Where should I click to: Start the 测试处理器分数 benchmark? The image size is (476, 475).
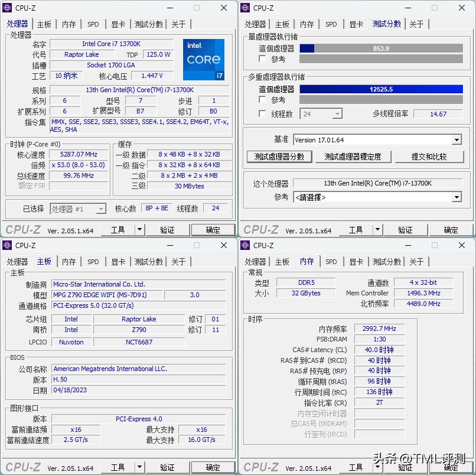click(279, 157)
